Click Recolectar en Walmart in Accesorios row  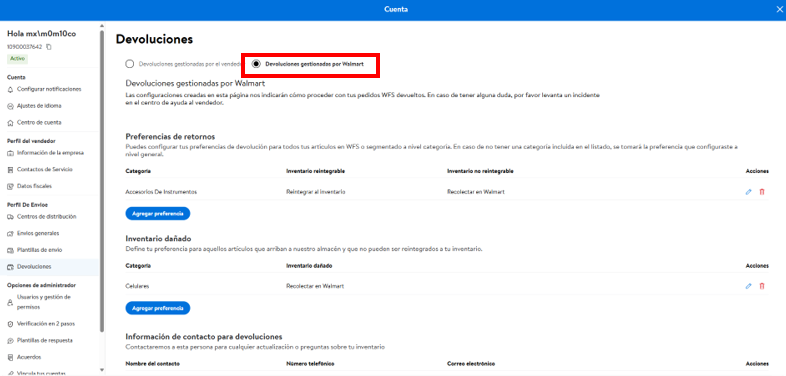tap(476, 192)
